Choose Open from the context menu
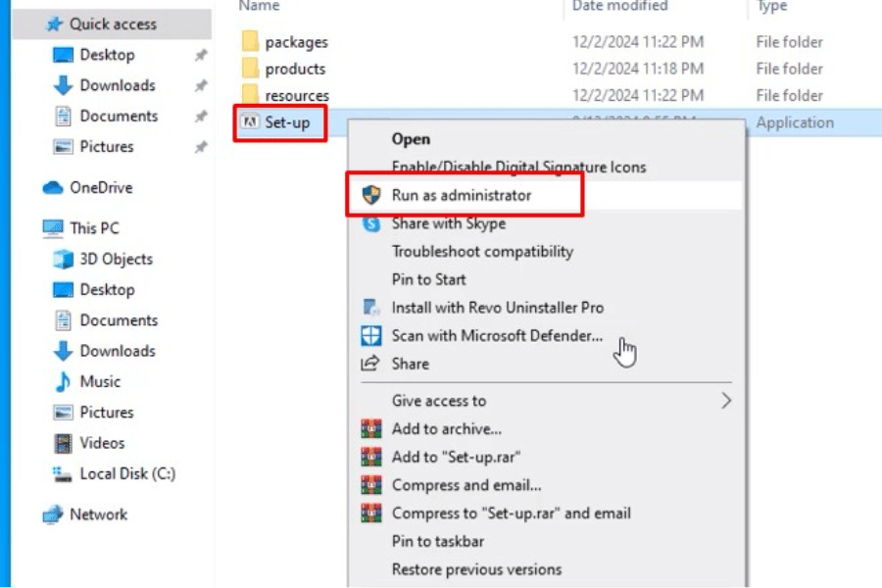Image resolution: width=882 pixels, height=588 pixels. click(411, 139)
